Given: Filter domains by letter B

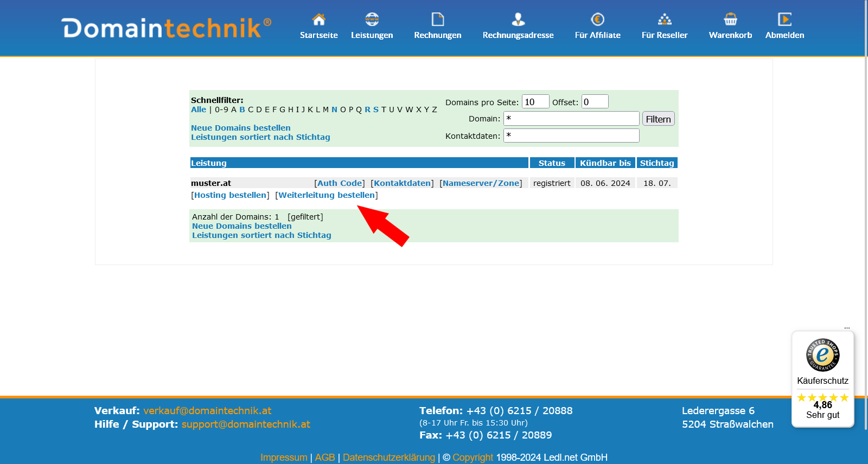Looking at the screenshot, I should click(242, 109).
